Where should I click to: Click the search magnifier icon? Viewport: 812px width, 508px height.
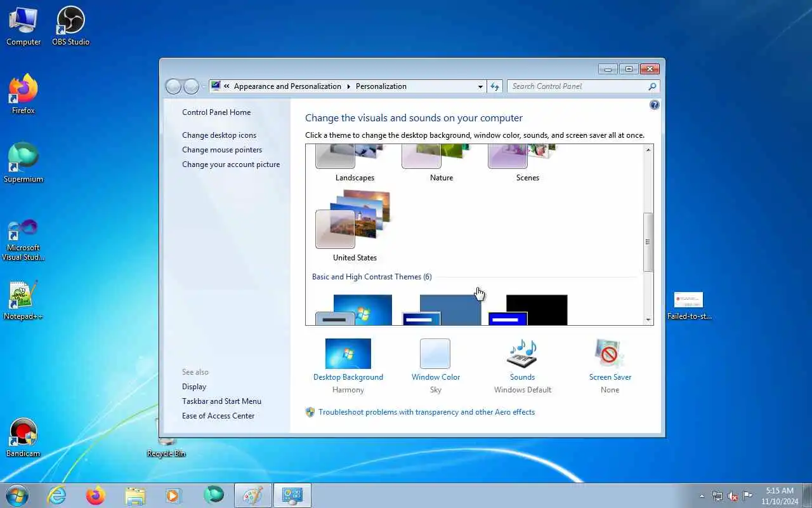pos(652,86)
